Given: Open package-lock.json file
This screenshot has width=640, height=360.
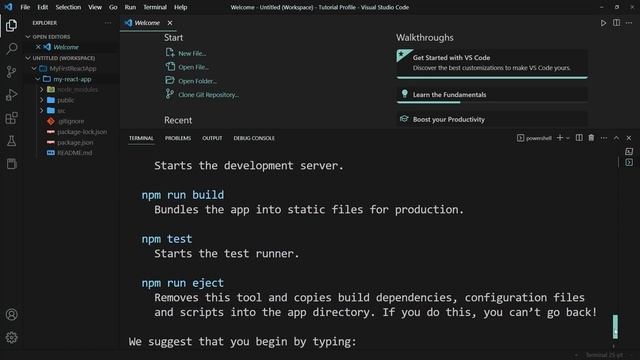Looking at the screenshot, I should [82, 132].
